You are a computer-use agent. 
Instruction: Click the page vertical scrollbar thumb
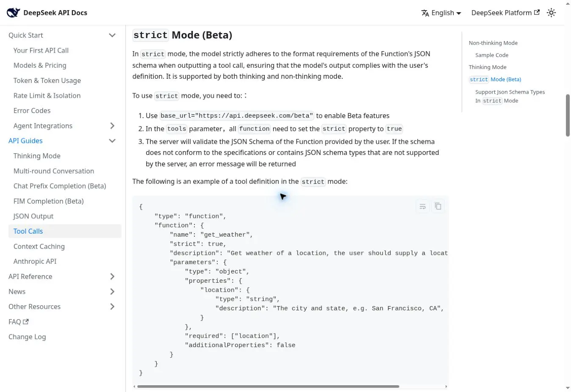pyautogui.click(x=568, y=115)
